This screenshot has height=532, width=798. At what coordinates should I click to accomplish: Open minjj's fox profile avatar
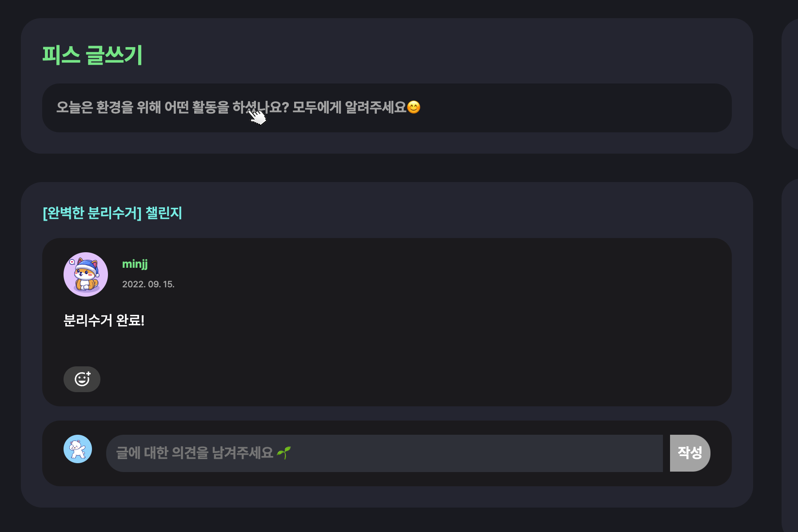pos(86,274)
